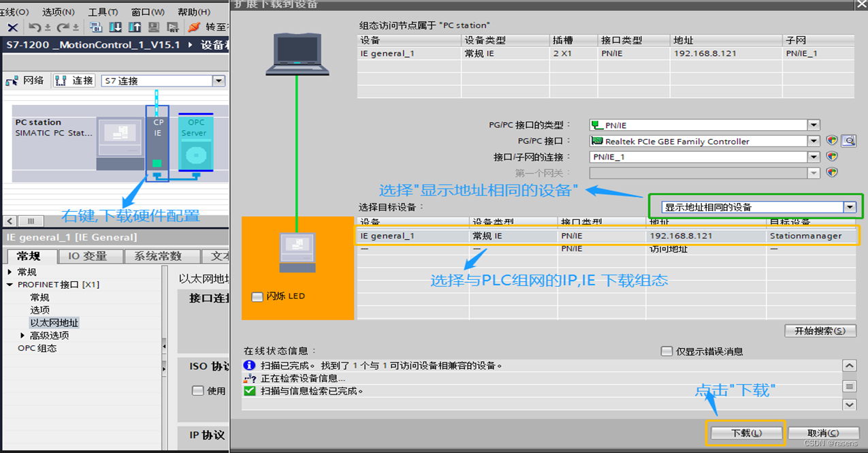The height and width of the screenshot is (453, 868).
Task: Toggle the connections (连接) button
Action: click(75, 80)
